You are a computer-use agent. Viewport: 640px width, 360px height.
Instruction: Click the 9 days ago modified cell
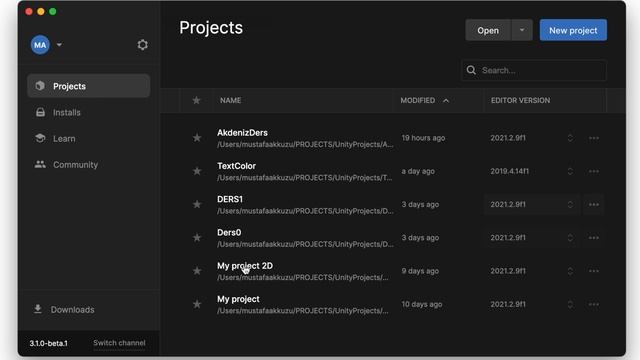click(420, 271)
